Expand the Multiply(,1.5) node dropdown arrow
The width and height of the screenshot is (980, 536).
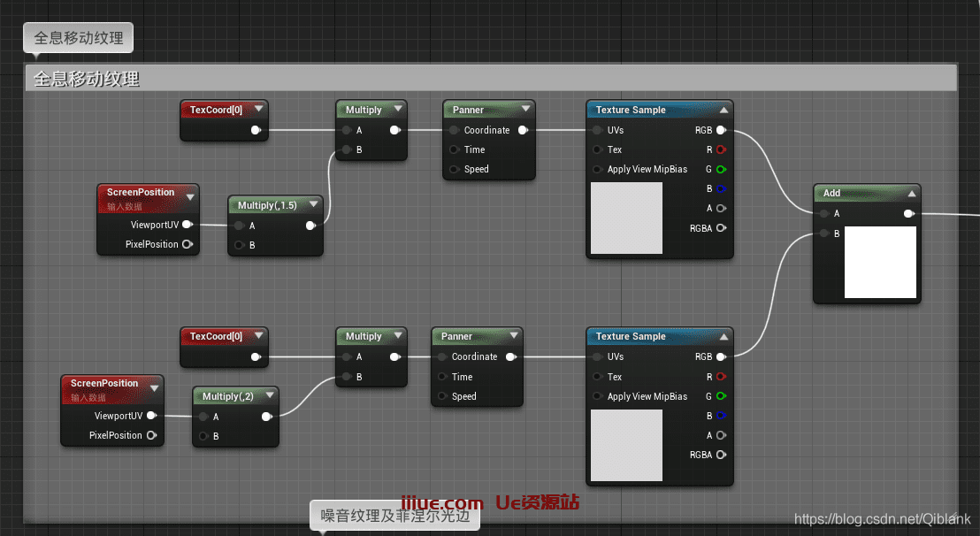coord(312,205)
